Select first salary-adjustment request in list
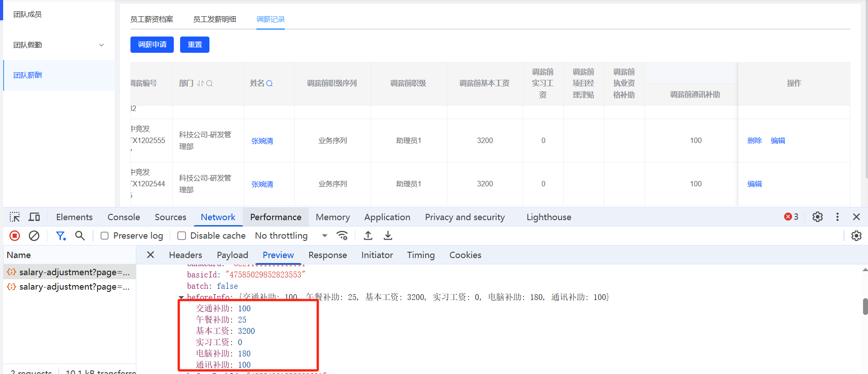 point(70,272)
